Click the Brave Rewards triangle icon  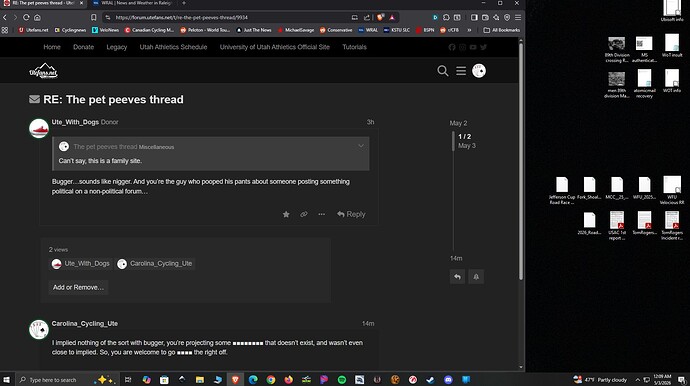click(x=392, y=18)
